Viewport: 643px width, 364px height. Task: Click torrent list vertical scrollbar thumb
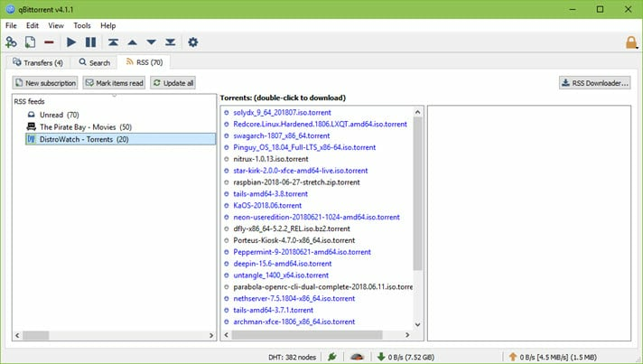point(417,193)
